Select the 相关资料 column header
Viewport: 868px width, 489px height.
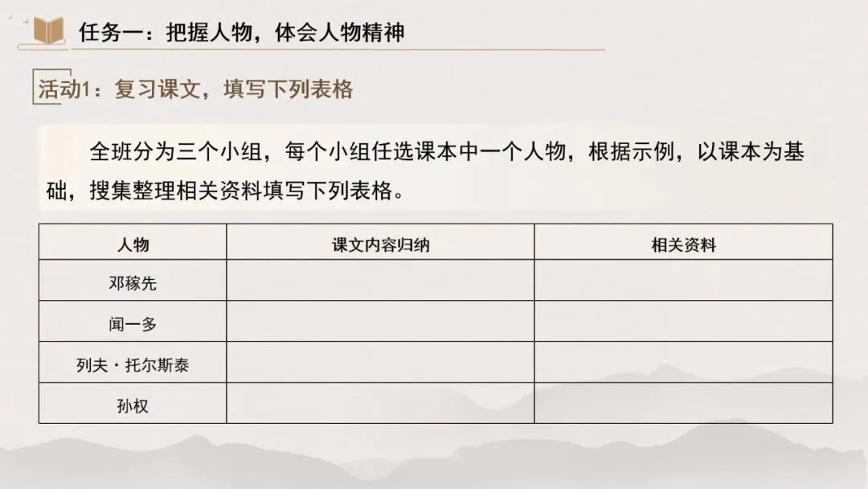point(683,244)
